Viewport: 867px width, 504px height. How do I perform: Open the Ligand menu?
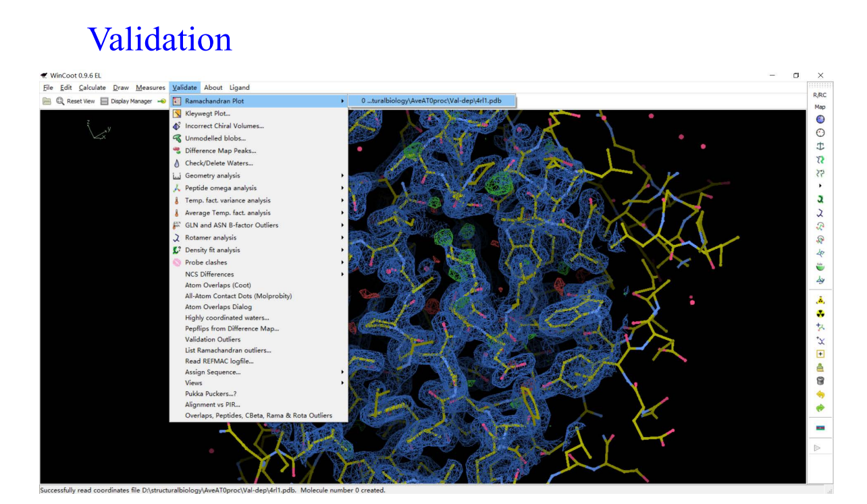[239, 88]
